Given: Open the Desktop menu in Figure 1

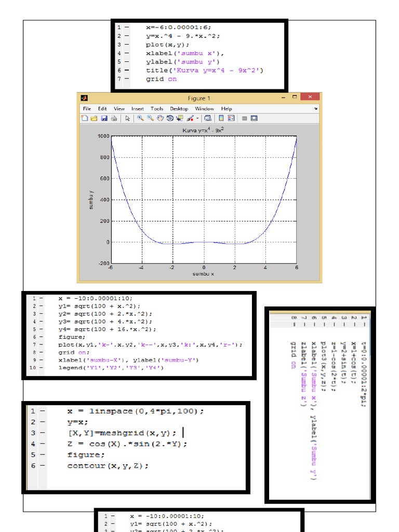Looking at the screenshot, I should click(179, 109).
